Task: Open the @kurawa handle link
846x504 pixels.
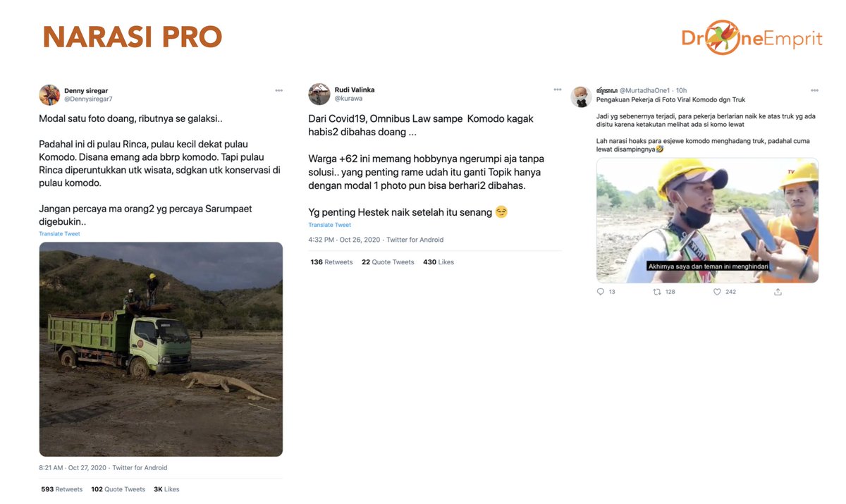Action: (348, 99)
